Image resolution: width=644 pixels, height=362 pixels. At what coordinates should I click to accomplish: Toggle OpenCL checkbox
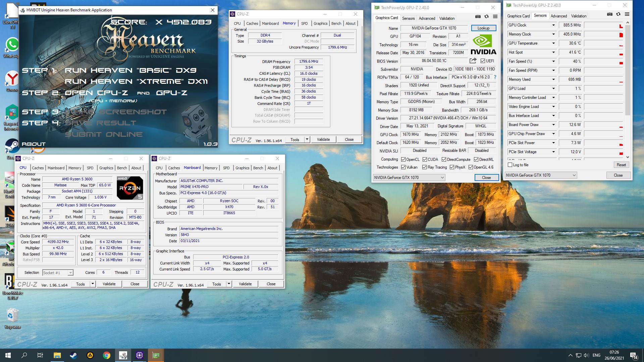403,160
